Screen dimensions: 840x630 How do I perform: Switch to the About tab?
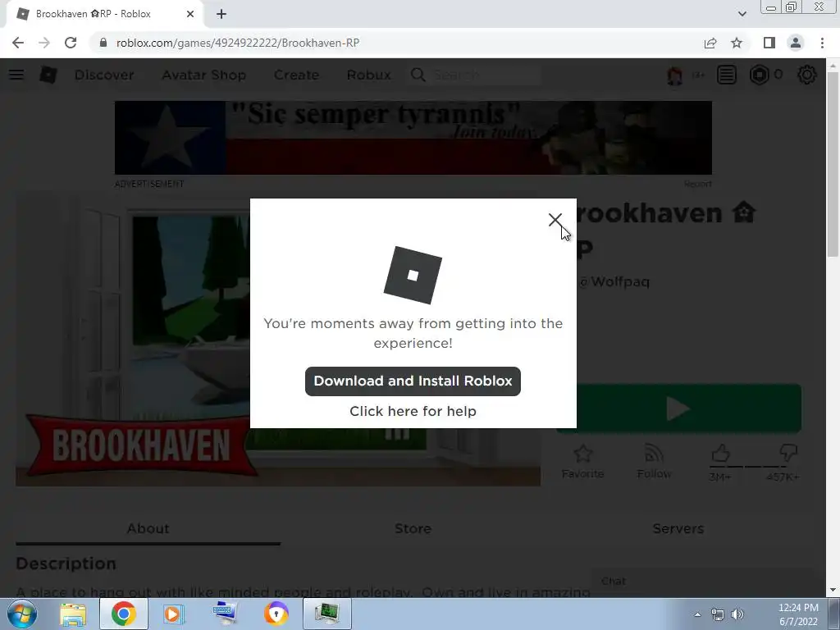148,528
